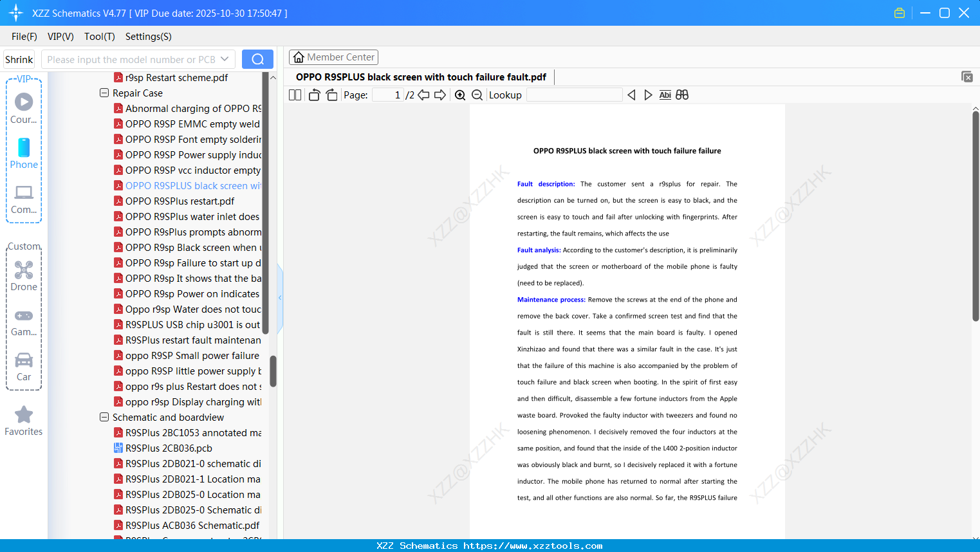Open OPPO R9sPlus prompts abnormal file
The height and width of the screenshot is (552, 980).
point(188,232)
